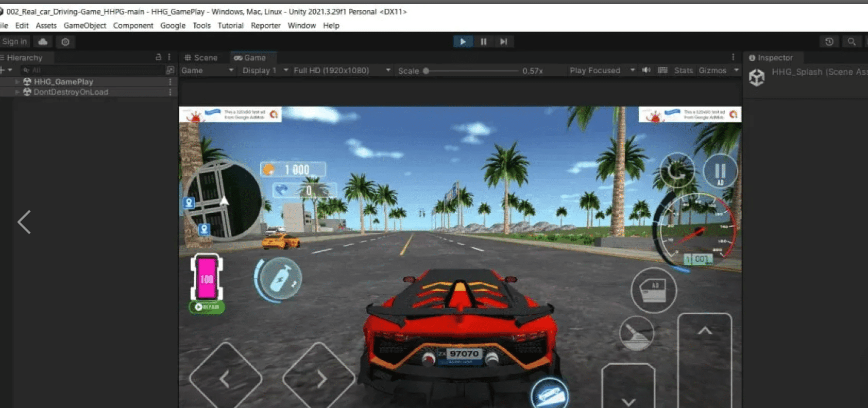The width and height of the screenshot is (868, 408).
Task: Tap the car door icon
Action: tap(653, 290)
